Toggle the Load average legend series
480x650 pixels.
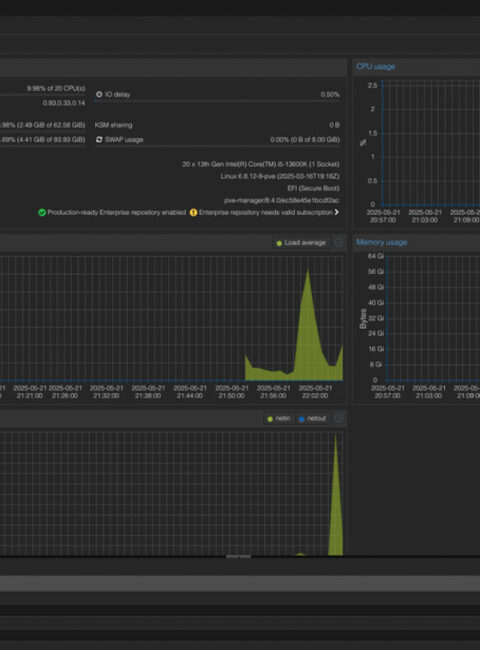(301, 243)
